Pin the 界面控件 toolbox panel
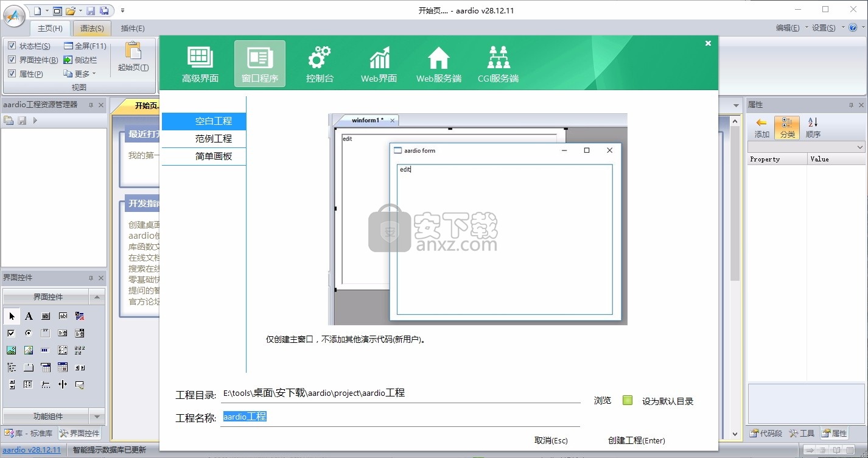 click(91, 278)
